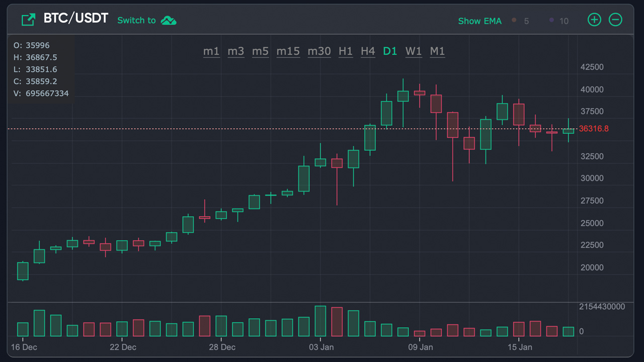
Task: Click the red 36316.8 current price label
Action: point(594,129)
